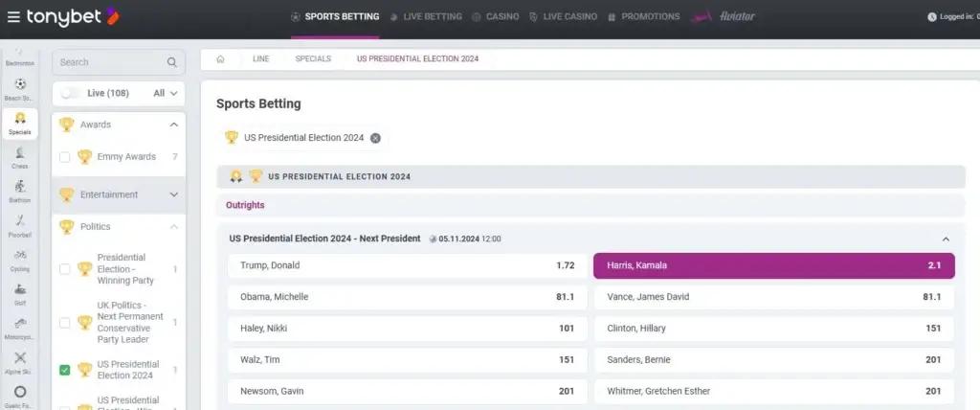Click the US PRESIDENTIAL ELECTION 2024 header bar
980x410 pixels.
[x=590, y=176]
